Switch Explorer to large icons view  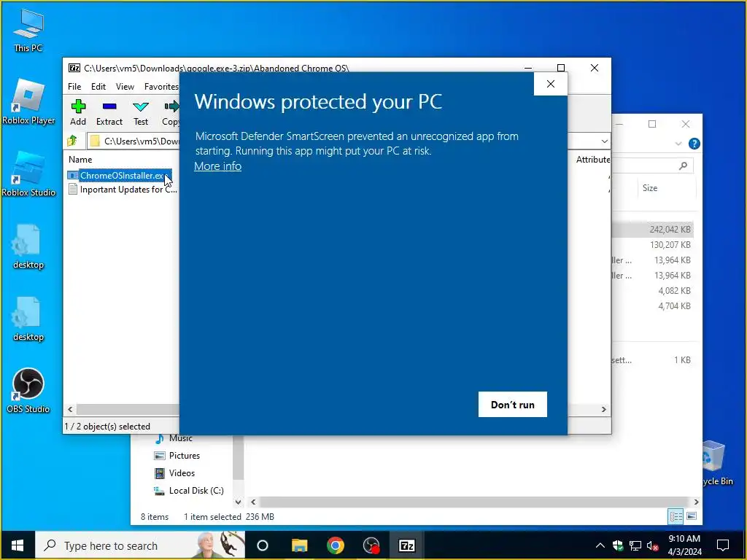[x=692, y=517]
